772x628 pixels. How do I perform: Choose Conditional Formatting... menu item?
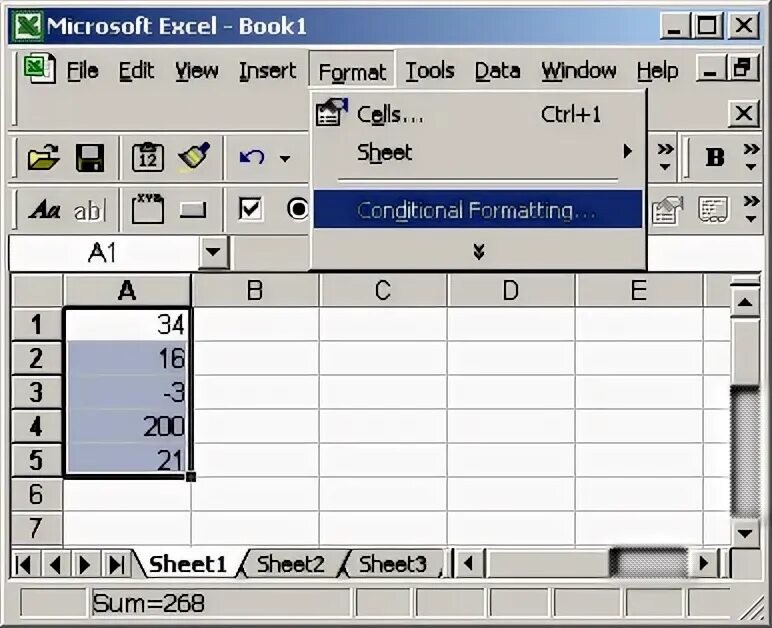pos(479,210)
